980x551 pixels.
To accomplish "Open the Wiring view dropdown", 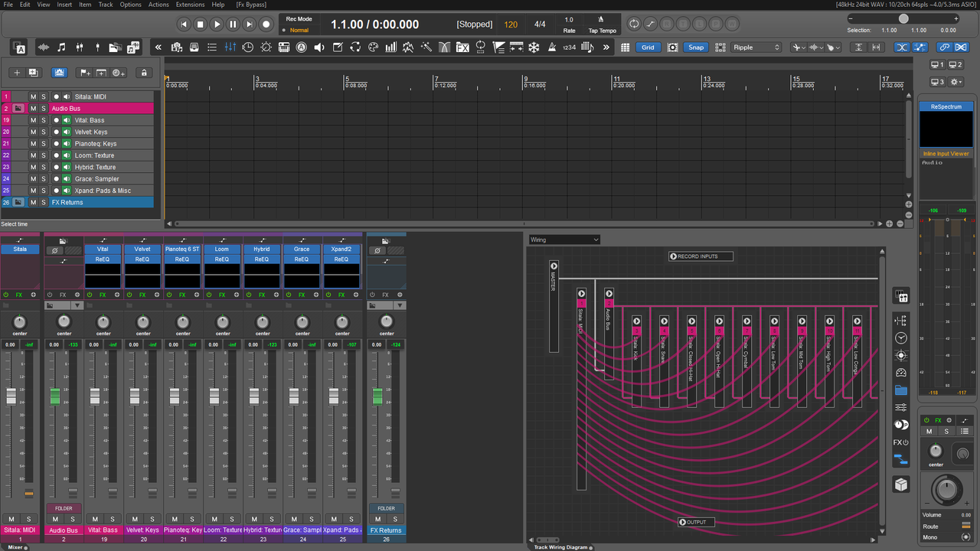I will coord(564,240).
